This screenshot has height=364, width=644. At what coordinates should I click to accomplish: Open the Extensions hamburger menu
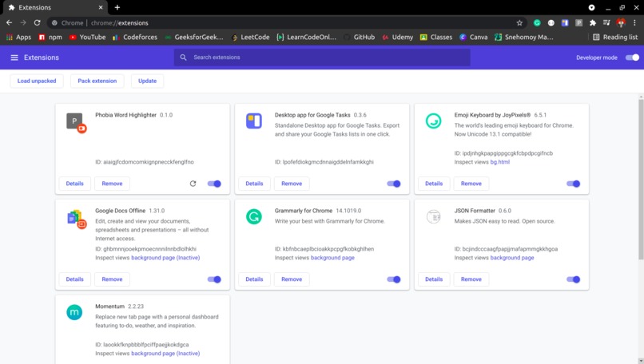click(x=14, y=57)
